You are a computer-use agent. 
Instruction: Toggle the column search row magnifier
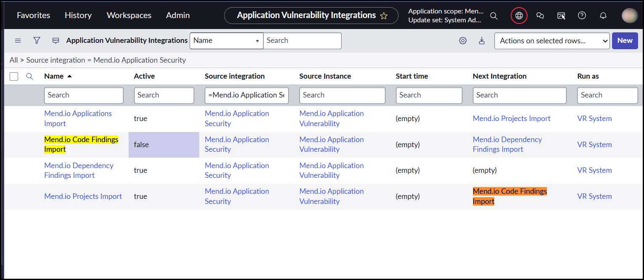click(29, 76)
